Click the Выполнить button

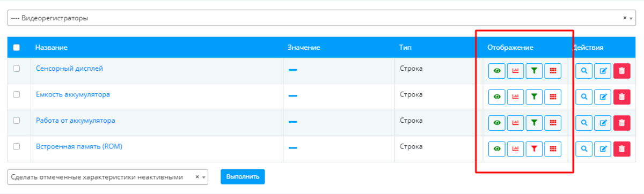coord(243,176)
